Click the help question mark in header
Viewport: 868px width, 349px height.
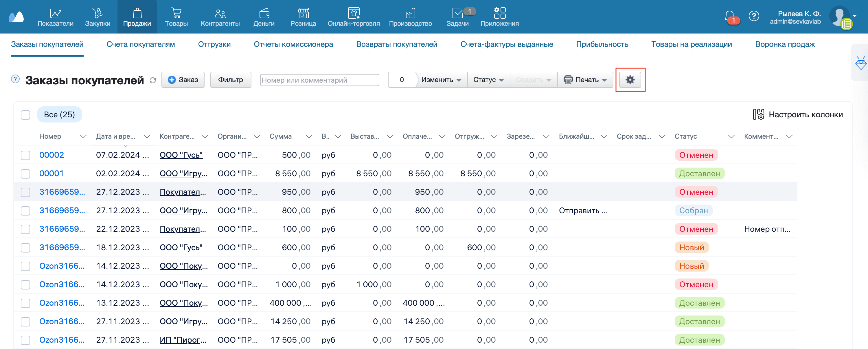753,16
